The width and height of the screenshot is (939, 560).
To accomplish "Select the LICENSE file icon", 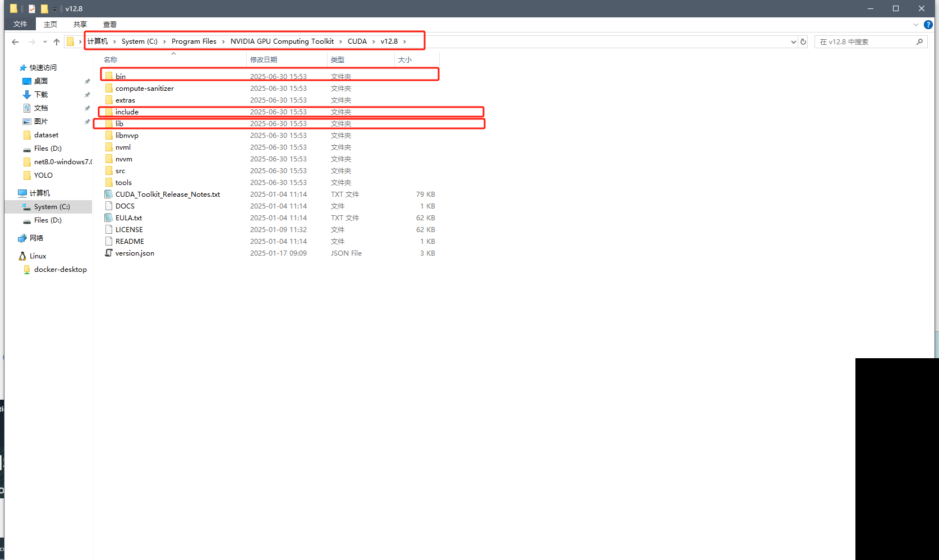I will pos(109,229).
